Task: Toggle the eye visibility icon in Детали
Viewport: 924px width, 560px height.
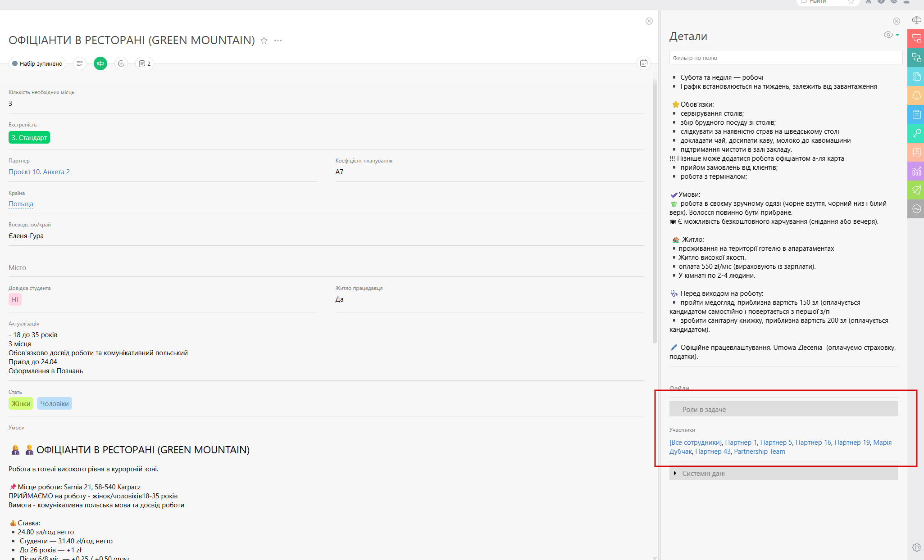Action: (888, 35)
